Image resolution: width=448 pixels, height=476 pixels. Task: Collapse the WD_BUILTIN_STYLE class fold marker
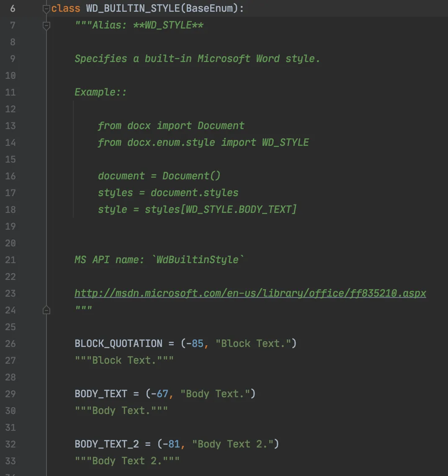tap(46, 9)
